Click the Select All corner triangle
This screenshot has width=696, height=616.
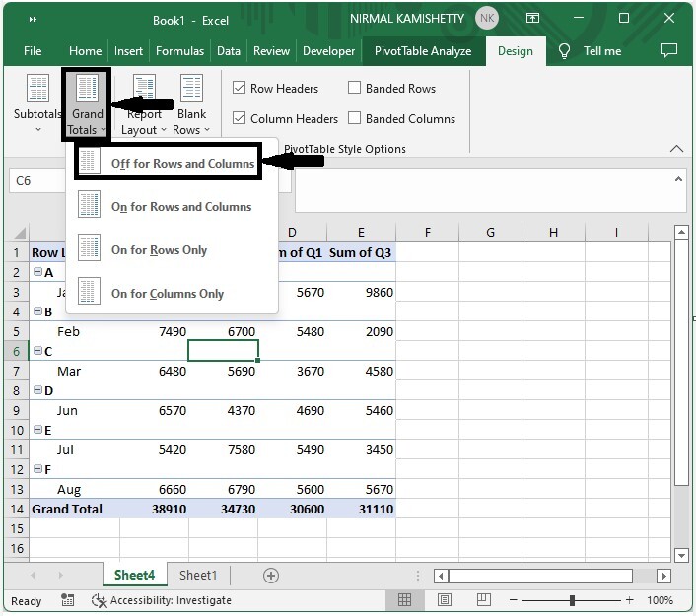tap(19, 233)
